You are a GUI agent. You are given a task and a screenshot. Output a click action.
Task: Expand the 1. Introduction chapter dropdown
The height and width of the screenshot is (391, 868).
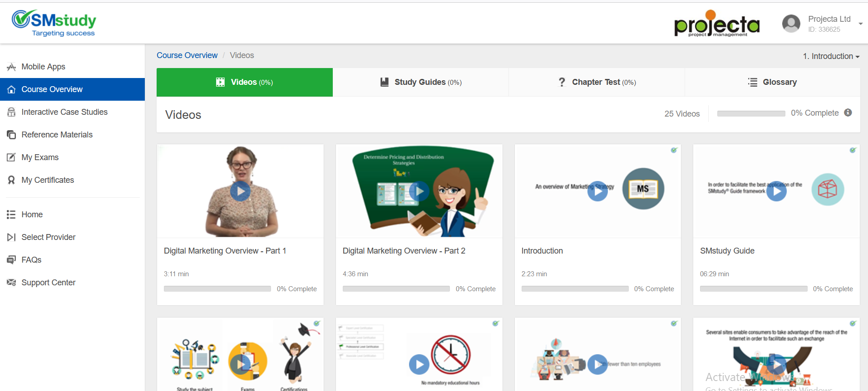tap(831, 56)
